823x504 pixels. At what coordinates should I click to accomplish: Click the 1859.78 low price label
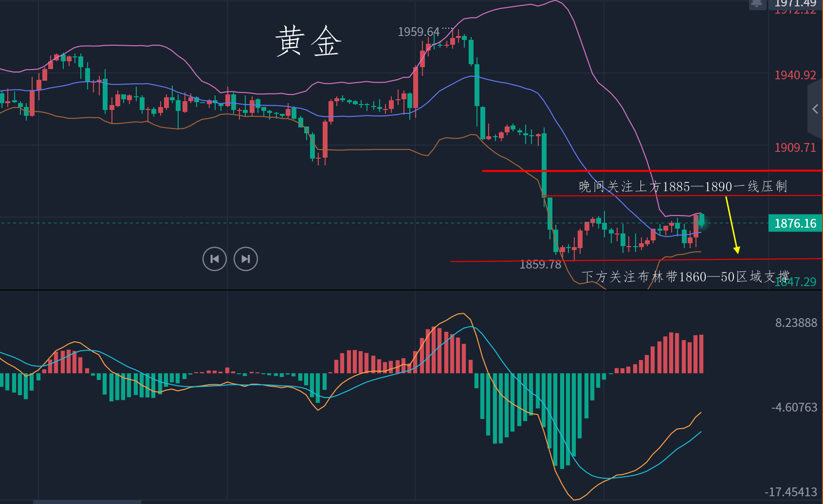(540, 265)
